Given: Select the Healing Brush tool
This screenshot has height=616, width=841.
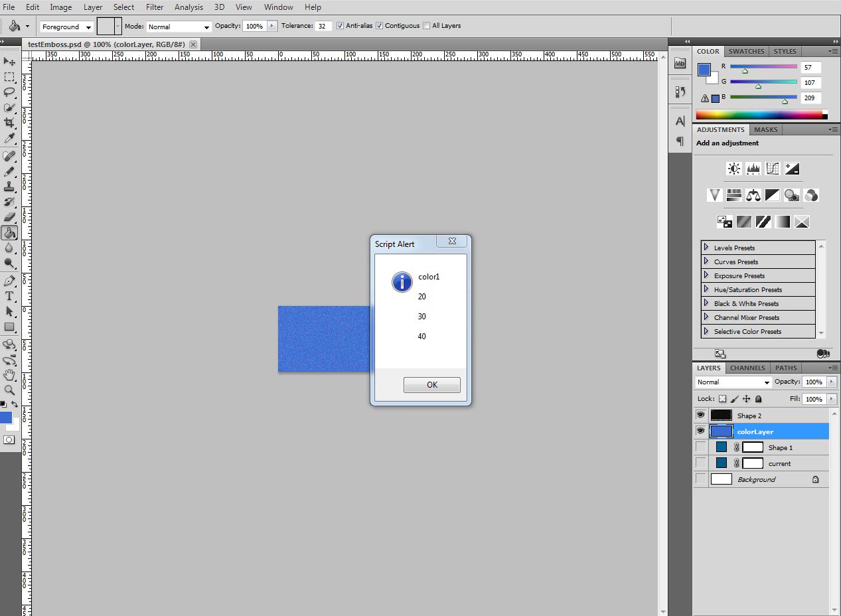Looking at the screenshot, I should coord(9,156).
